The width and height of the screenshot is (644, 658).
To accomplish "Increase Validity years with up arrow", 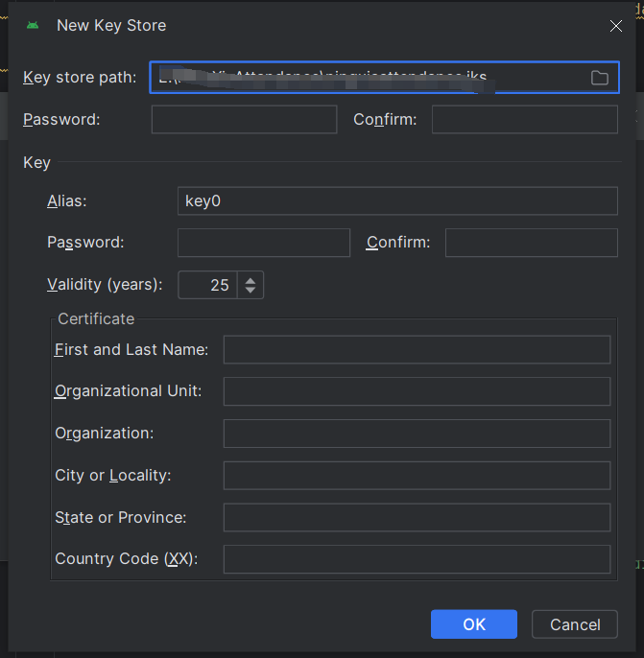I will coord(250,281).
